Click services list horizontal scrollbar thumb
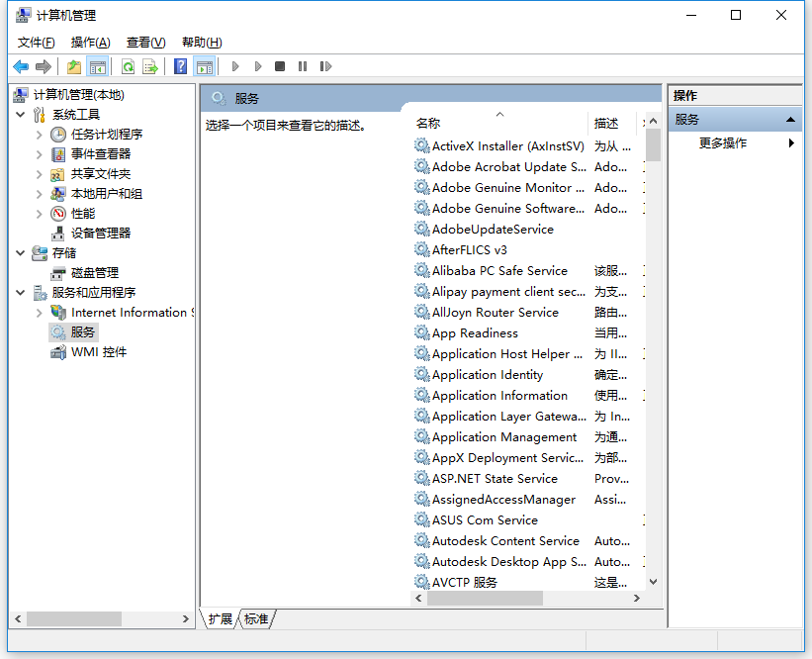The image size is (812, 659). (x=485, y=599)
